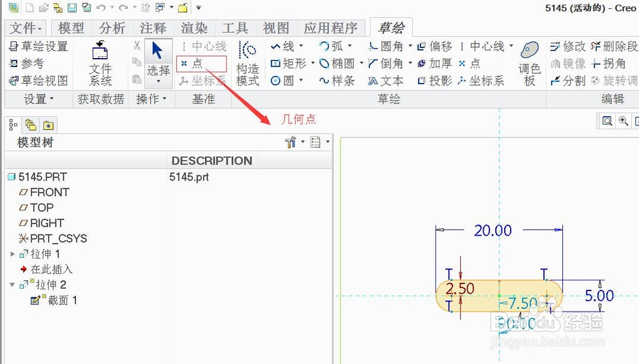
Task: Click the 偏移 offset tool
Action: click(435, 47)
